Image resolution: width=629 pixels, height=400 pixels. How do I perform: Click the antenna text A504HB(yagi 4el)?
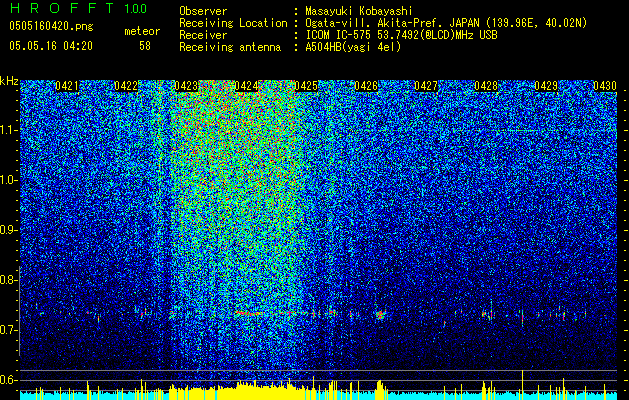[x=353, y=47]
